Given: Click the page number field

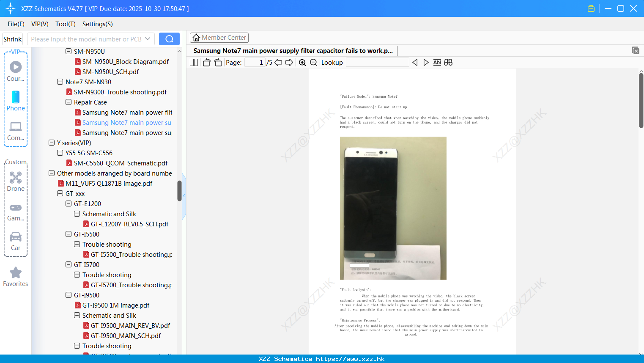Looking at the screenshot, I should 255,62.
